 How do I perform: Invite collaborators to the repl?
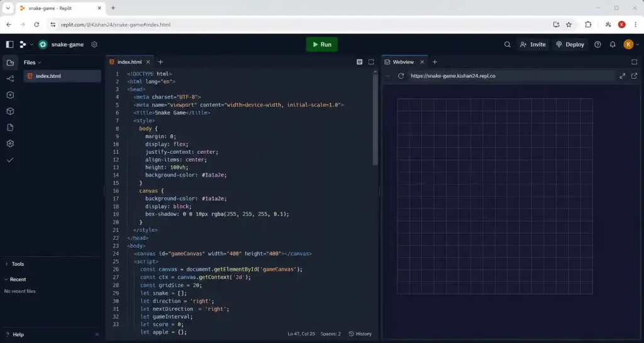coord(533,45)
